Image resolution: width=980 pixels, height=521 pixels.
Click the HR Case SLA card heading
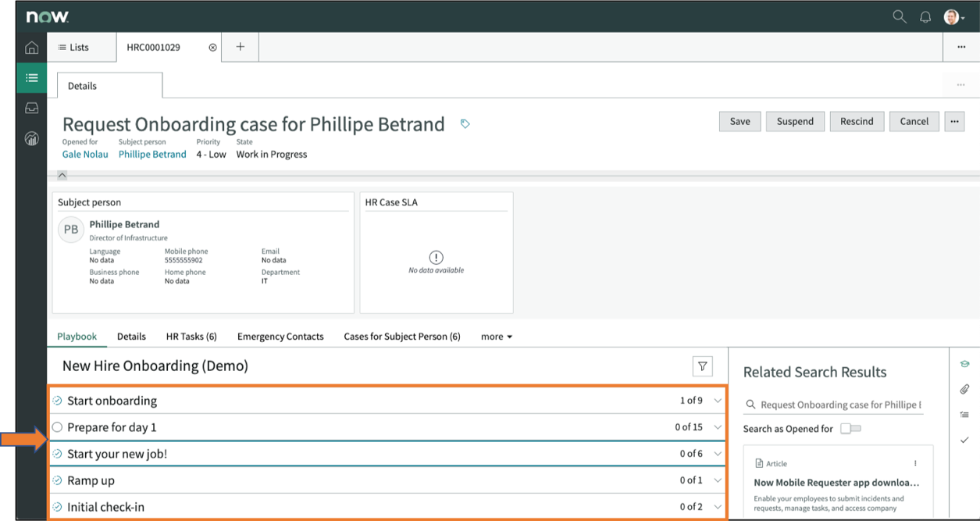point(392,202)
